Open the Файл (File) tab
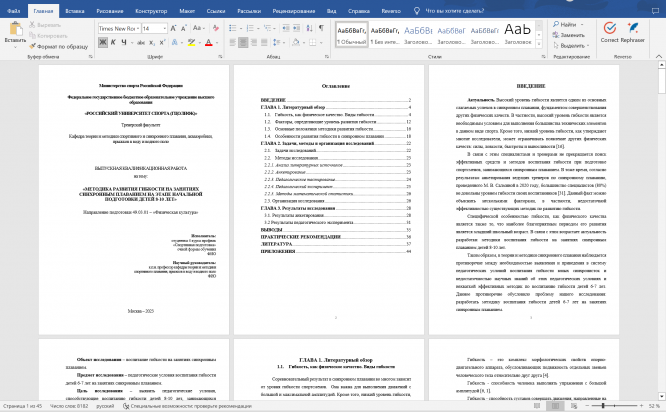666x412 pixels. [x=14, y=11]
